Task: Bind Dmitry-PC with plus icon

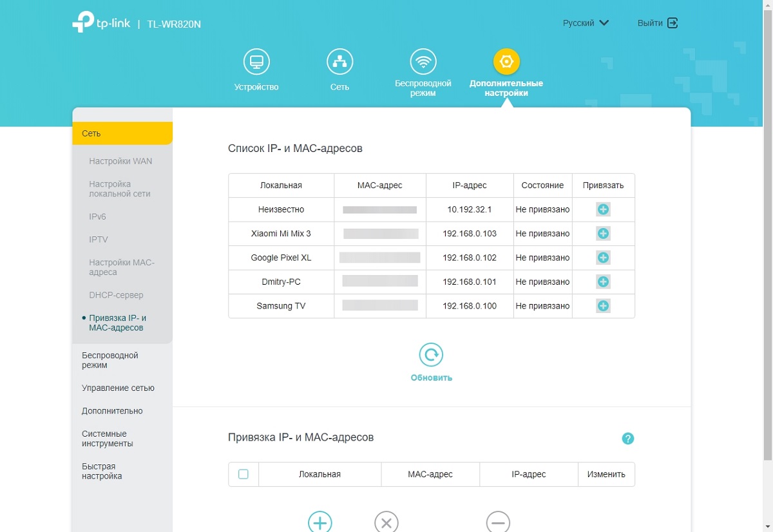Action: [x=603, y=281]
